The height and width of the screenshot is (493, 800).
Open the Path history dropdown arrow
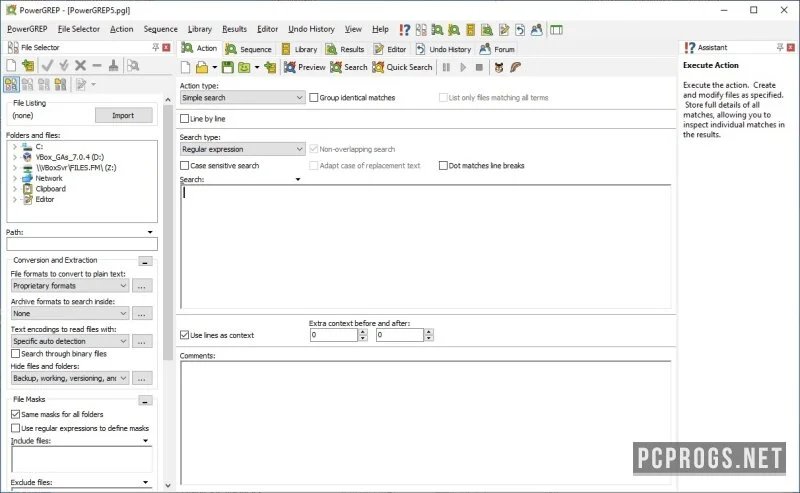150,232
